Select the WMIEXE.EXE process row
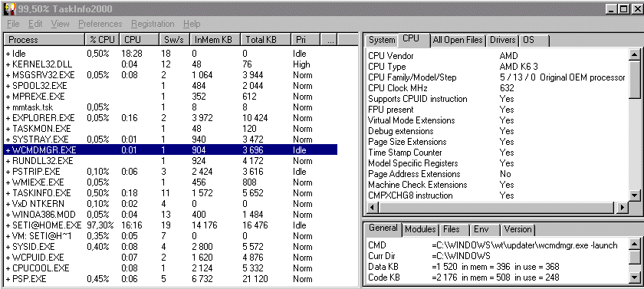 [x=171, y=182]
